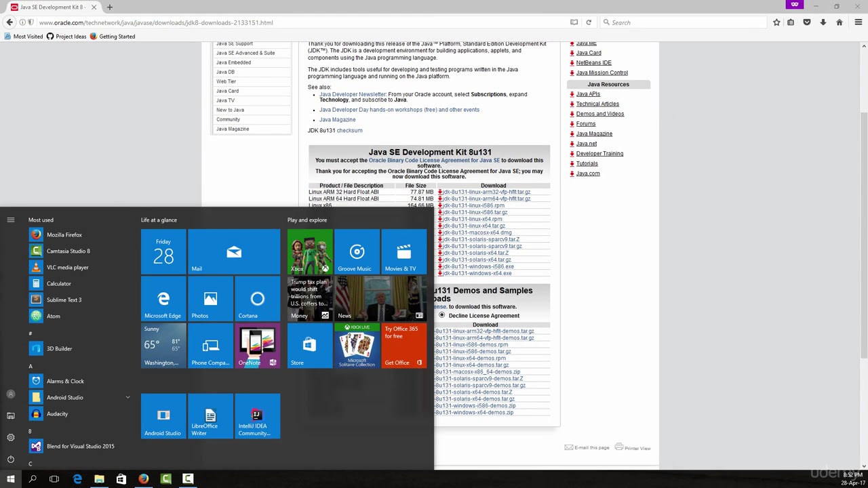Open Microsoft Solitaire Collection tile
Image resolution: width=868 pixels, height=488 pixels.
pos(357,345)
